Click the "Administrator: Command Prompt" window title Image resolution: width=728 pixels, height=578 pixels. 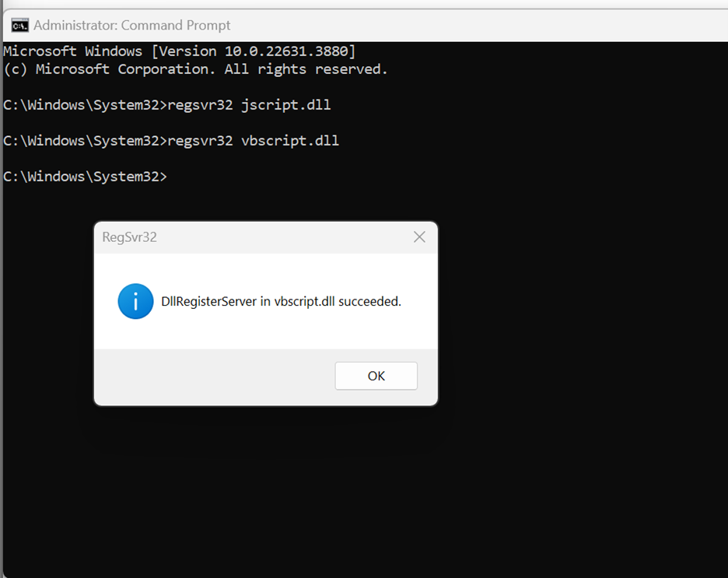pos(131,26)
